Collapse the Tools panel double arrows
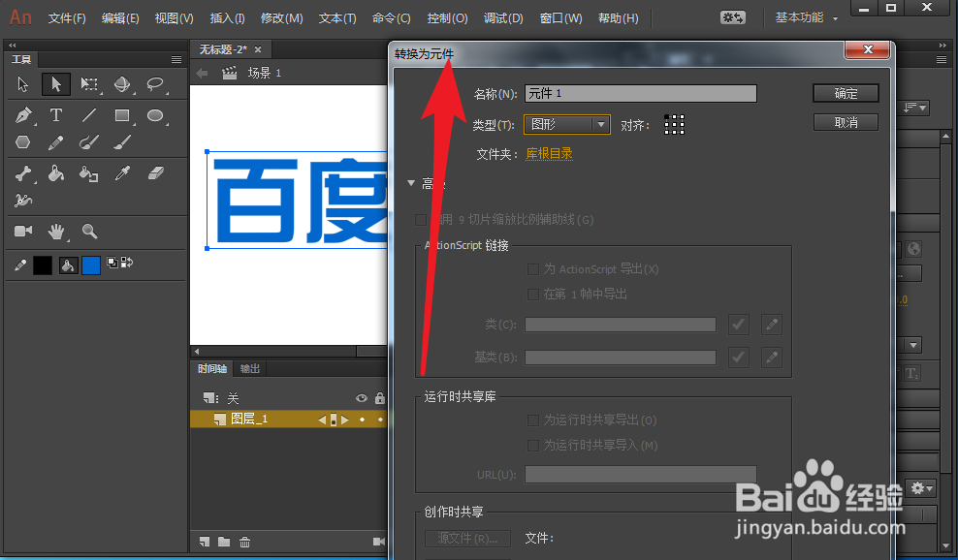958x560 pixels. tap(13, 46)
